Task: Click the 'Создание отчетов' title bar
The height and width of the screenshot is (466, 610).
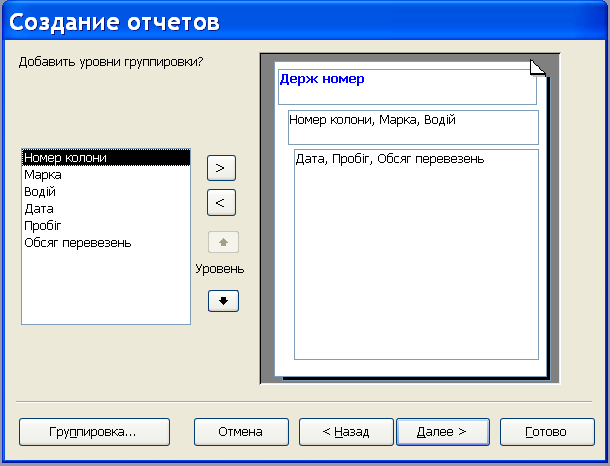Action: tap(305, 21)
